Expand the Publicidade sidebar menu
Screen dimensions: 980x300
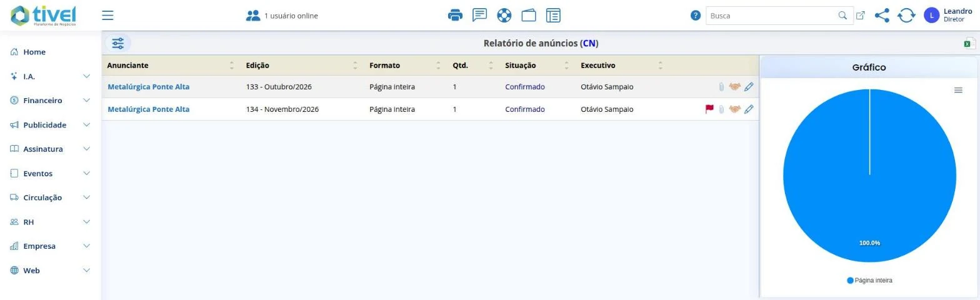pos(50,125)
